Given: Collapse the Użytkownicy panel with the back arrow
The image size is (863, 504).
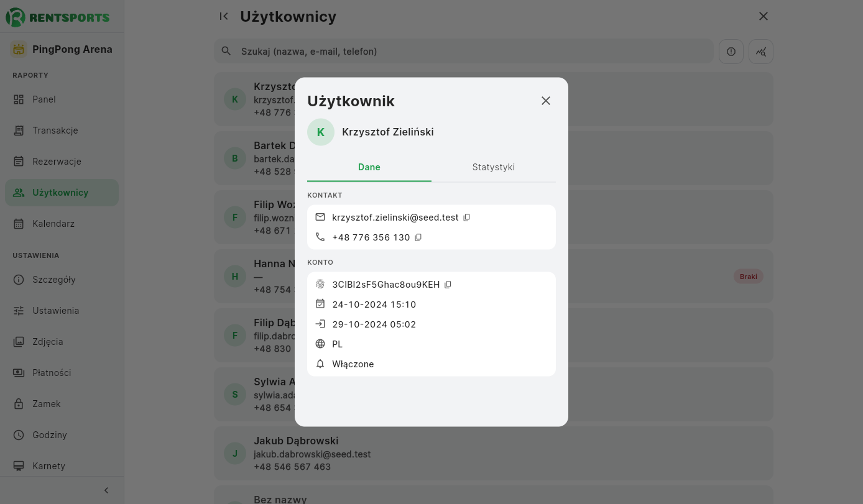Looking at the screenshot, I should tap(224, 16).
